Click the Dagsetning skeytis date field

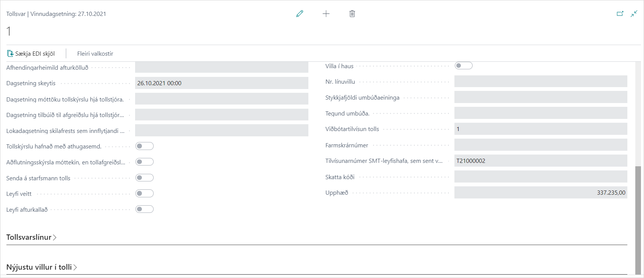221,83
